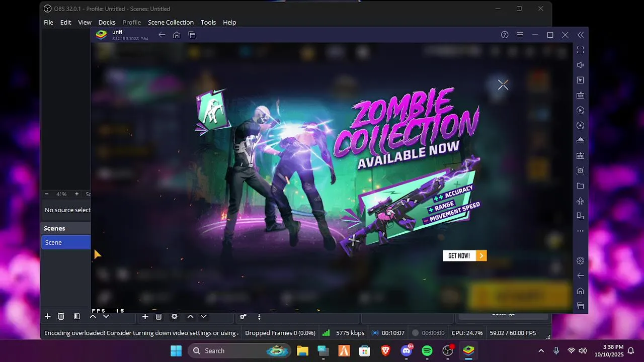Click the Install APK icon in BlueStacks sidebar
Screen dimensions: 644x362
coord(580,155)
